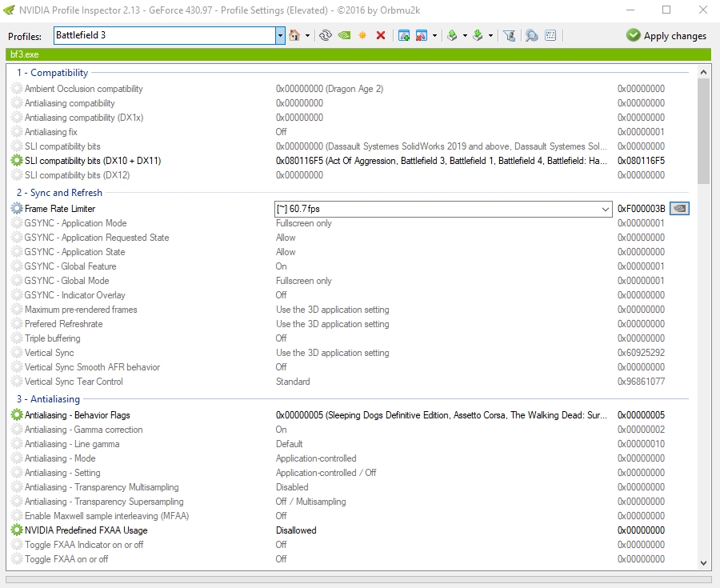Click the export profiles up-arrow icon
This screenshot has width=720, height=588.
tap(452, 35)
